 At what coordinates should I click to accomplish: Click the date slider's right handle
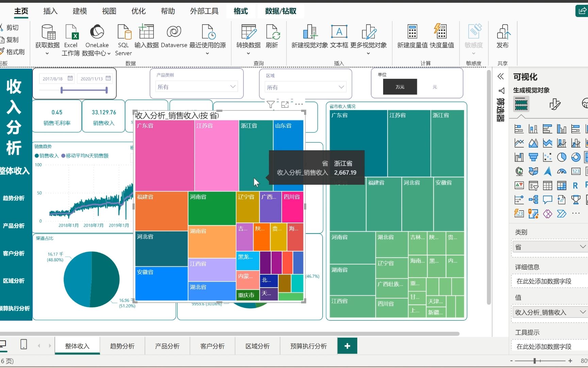[107, 90]
